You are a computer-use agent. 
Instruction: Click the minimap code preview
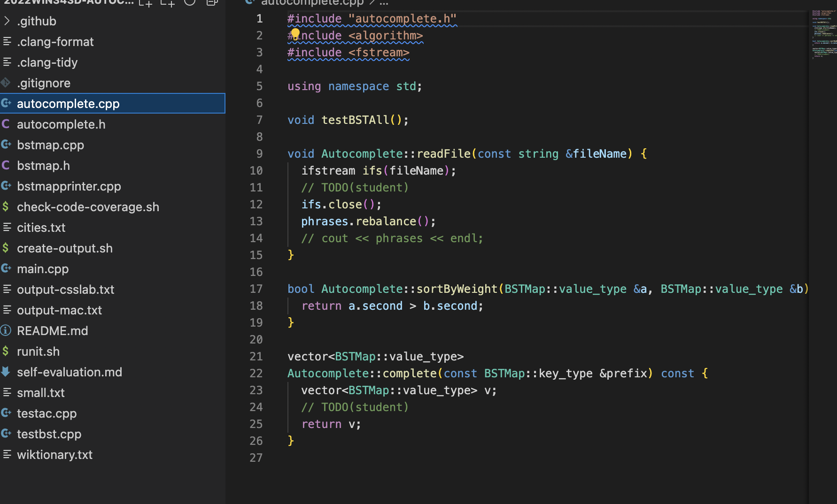824,34
